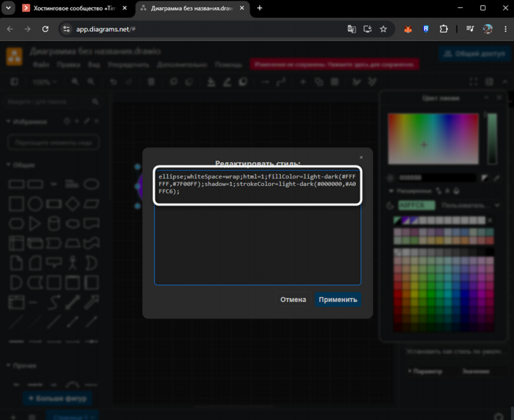Open the tab search dropdown arrow
Viewport: 514px width, 420px height.
[x=8, y=8]
